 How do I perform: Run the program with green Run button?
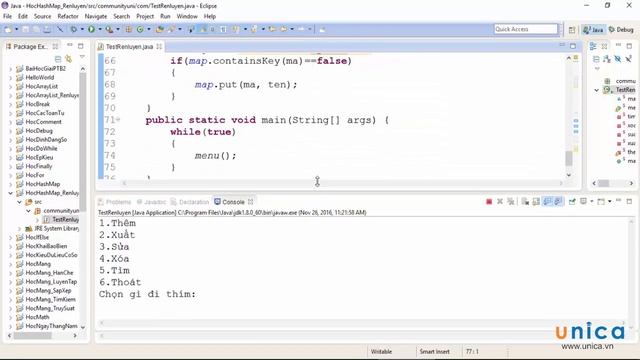pyautogui.click(x=91, y=29)
